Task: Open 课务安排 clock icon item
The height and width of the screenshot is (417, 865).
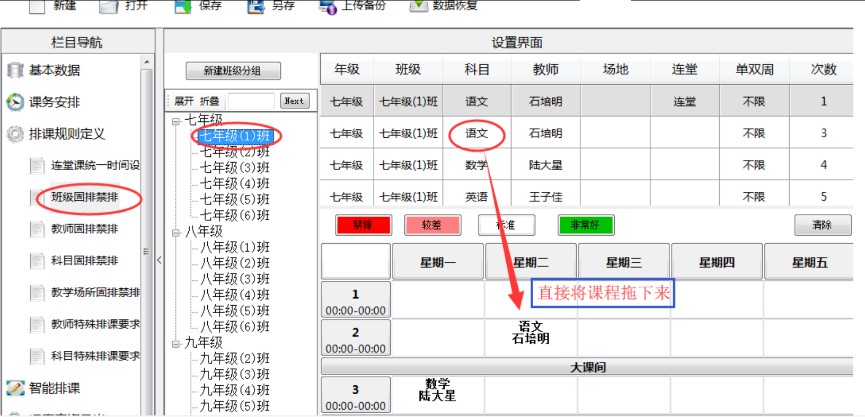Action: point(55,102)
